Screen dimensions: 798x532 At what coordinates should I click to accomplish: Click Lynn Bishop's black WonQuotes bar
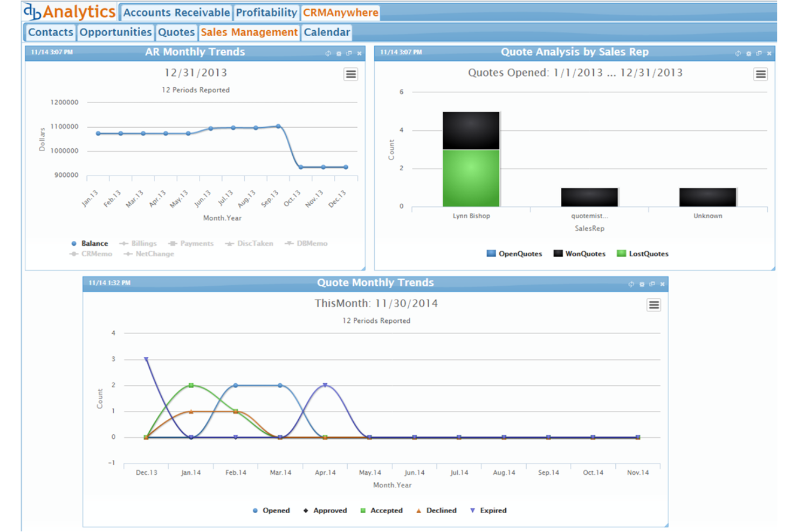coord(471,130)
